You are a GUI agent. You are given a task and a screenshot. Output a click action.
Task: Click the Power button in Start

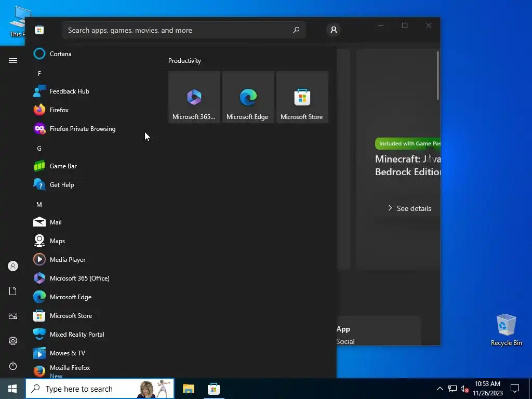pos(13,366)
